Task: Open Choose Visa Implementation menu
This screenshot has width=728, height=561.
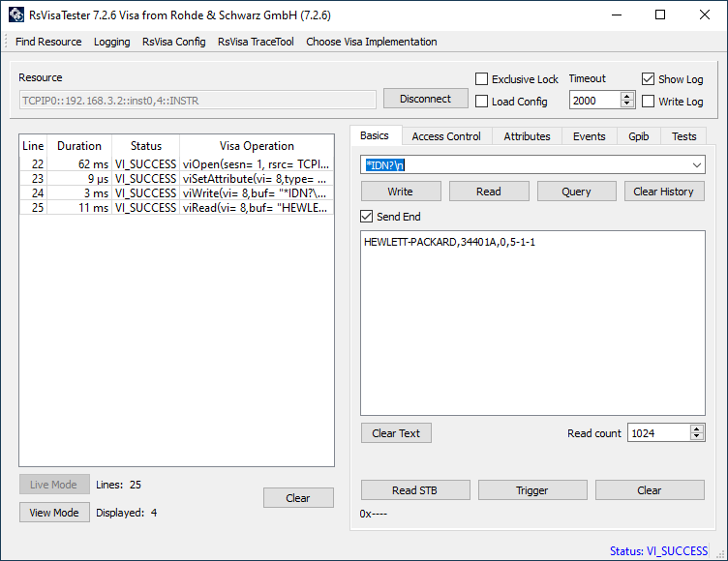Action: [372, 42]
